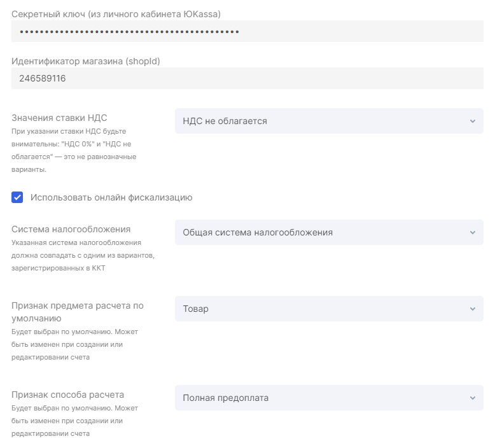495x448 pixels.
Task: Click the chevron arrow beside Полная предоплата
Action: click(x=472, y=398)
